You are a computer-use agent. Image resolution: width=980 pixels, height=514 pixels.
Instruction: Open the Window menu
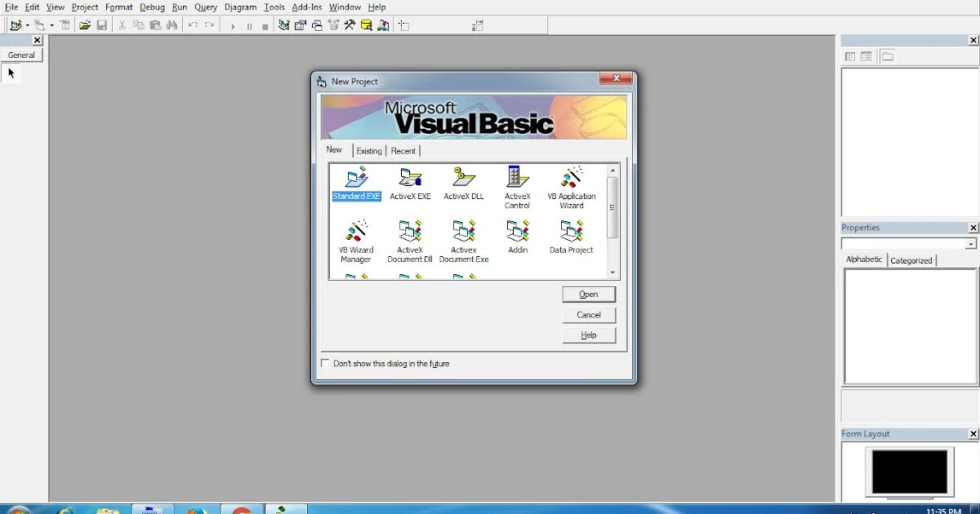pos(345,7)
